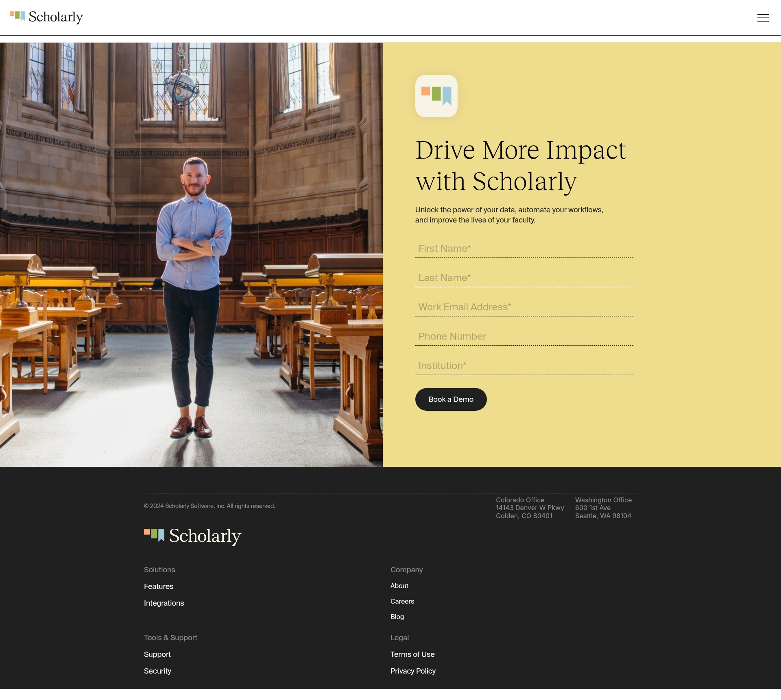
Task: View the Terms of Use
Action: [x=412, y=654]
